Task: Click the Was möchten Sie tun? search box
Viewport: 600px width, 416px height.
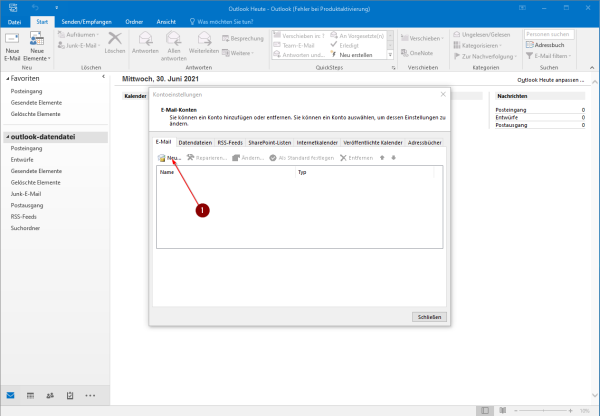Action: coord(222,22)
